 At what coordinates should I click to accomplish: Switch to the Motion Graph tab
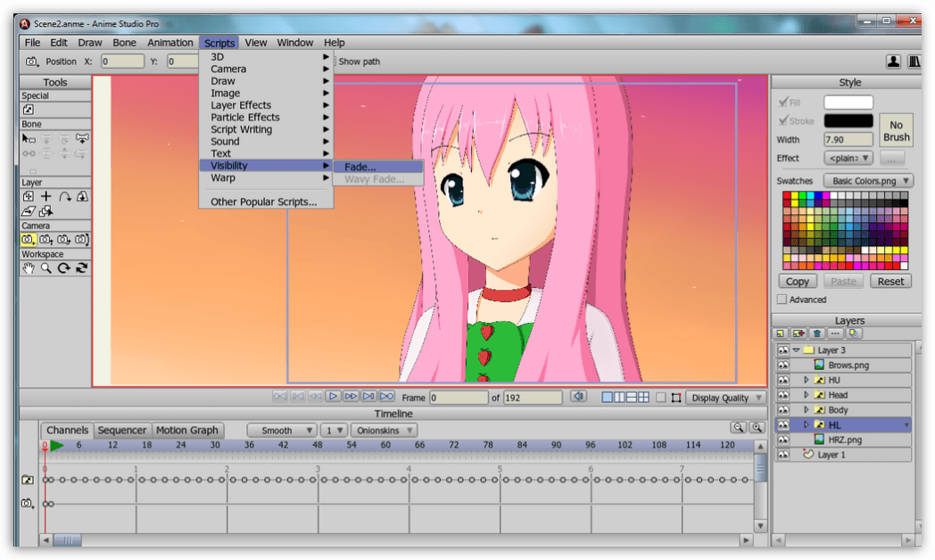(187, 430)
